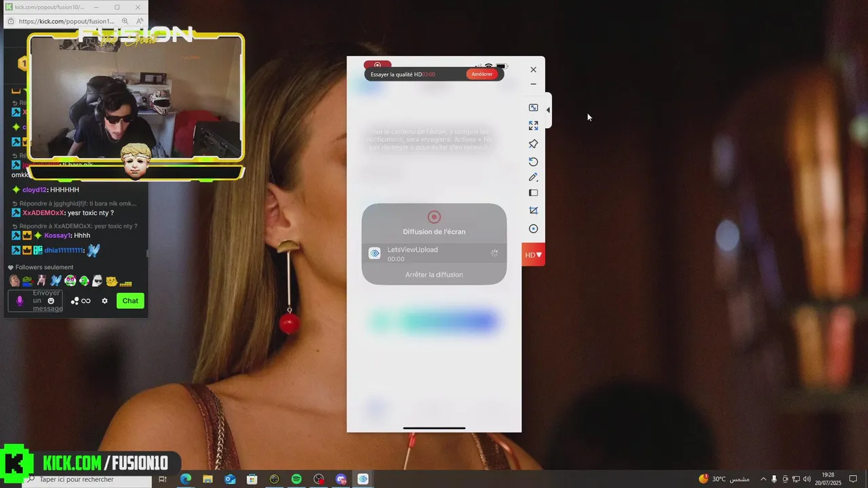This screenshot has width=868, height=488.
Task: Click the purple microphone icon in the chat input
Action: point(20,301)
